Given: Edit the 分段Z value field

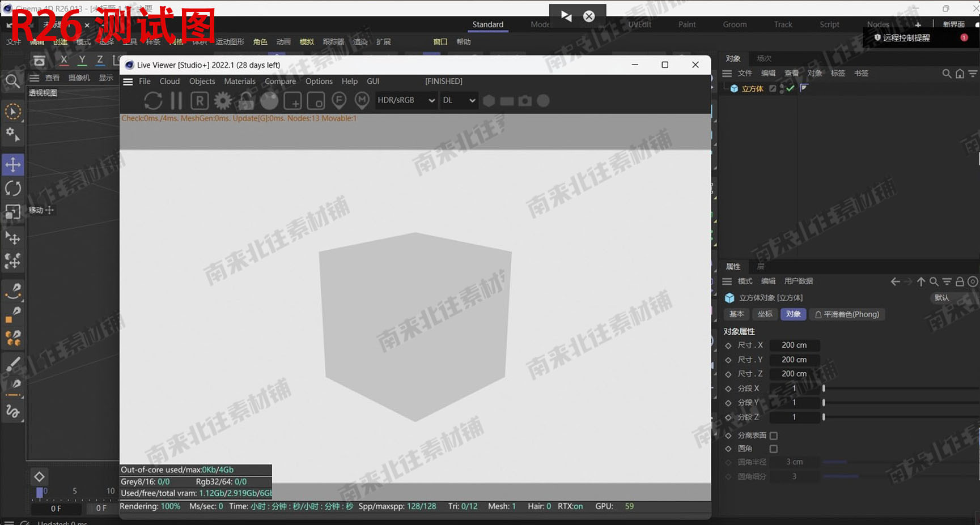Looking at the screenshot, I should pos(794,417).
